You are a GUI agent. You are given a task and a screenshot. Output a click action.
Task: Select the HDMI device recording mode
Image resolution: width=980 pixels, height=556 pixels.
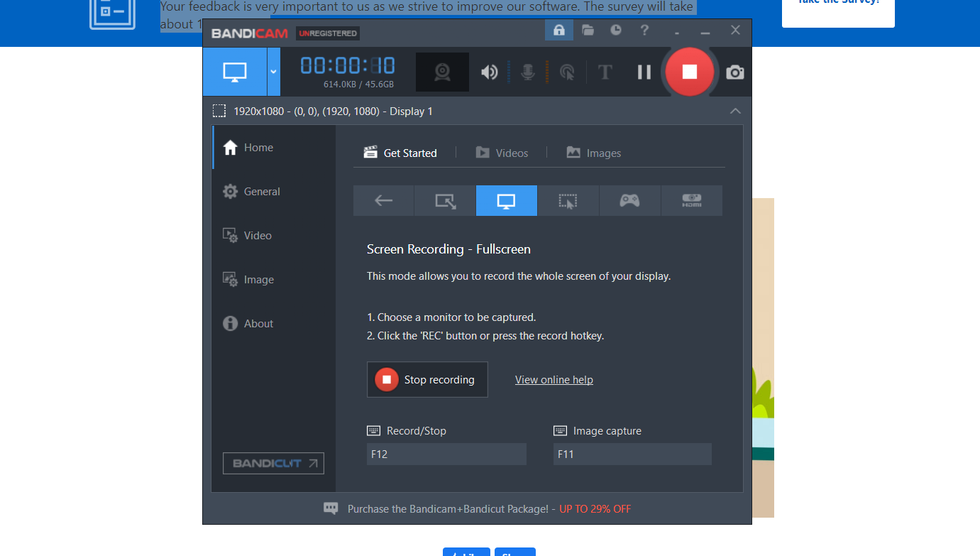tap(691, 200)
